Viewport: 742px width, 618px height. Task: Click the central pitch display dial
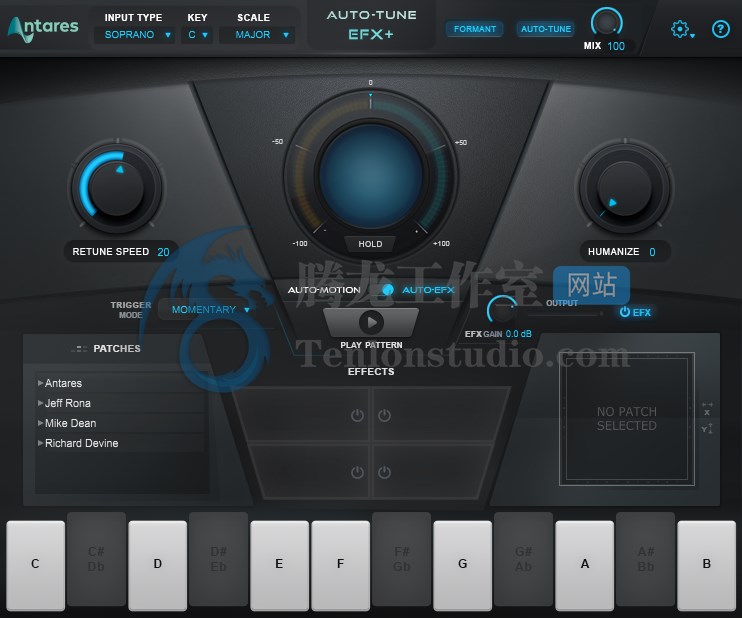coord(371,177)
